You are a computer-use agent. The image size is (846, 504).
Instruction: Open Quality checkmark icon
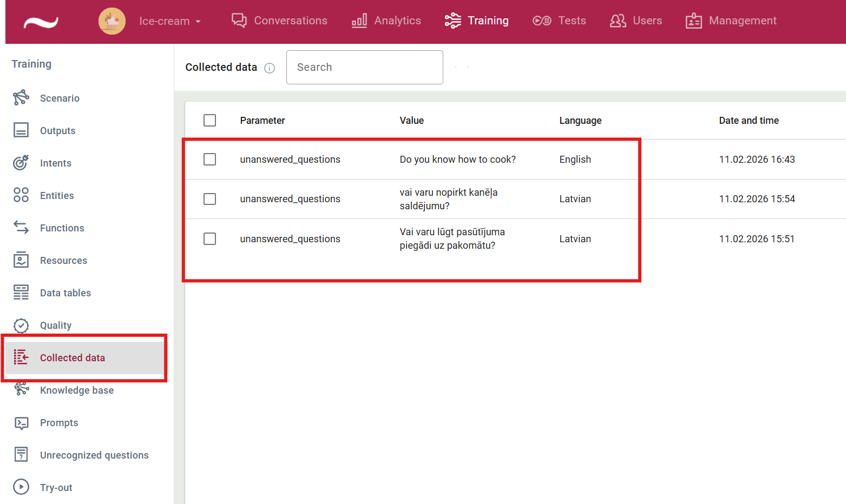(21, 325)
